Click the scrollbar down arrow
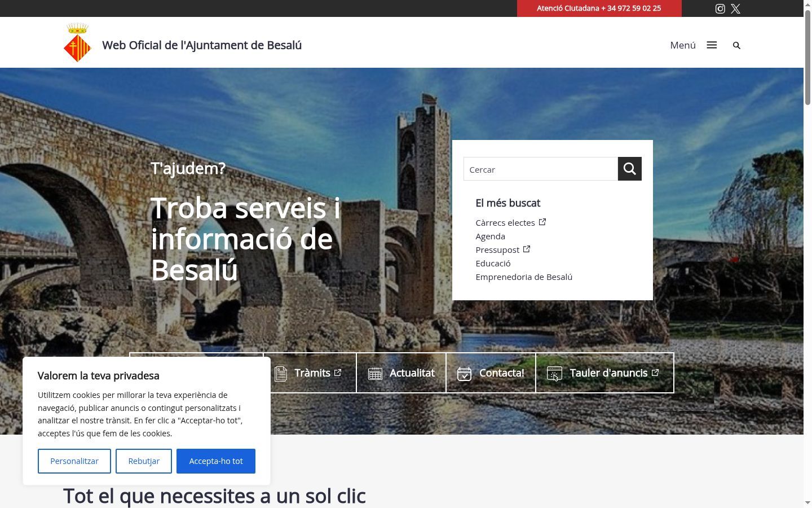This screenshot has width=812, height=508. point(807,503)
